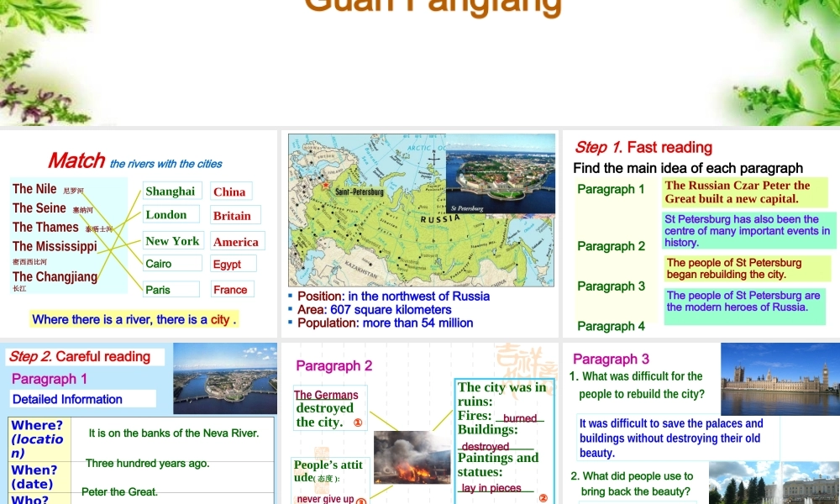This screenshot has height=504, width=840.
Task: Open the palace garden photo on Paragraph 3 slide
Action: pos(774,482)
